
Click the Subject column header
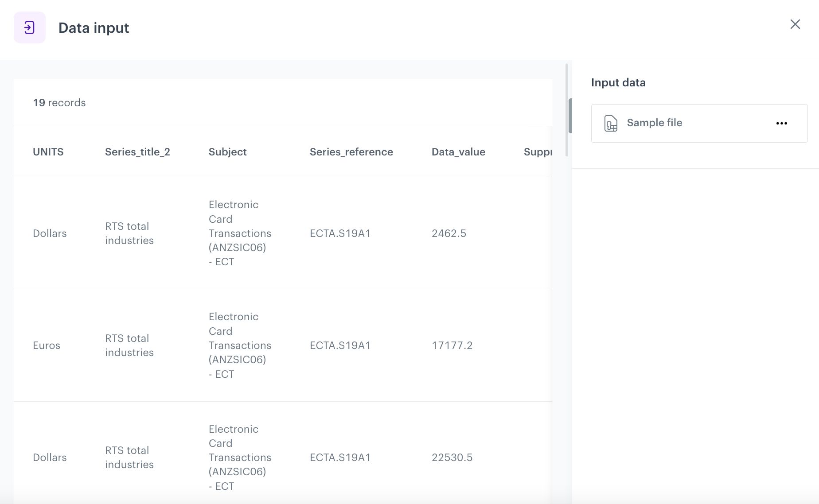click(227, 151)
